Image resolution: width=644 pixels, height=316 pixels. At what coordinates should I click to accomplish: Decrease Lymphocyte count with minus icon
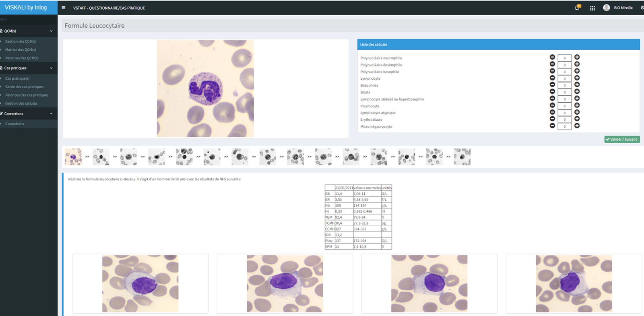pyautogui.click(x=552, y=78)
